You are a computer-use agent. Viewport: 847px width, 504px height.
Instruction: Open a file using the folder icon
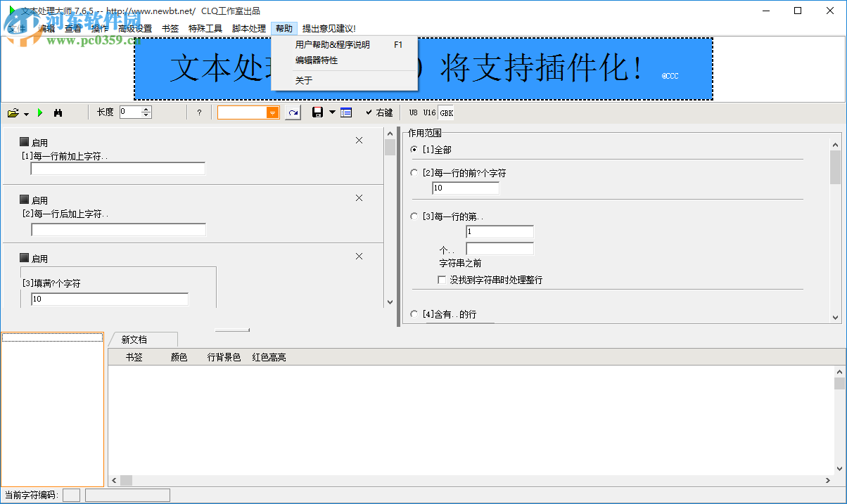point(13,112)
